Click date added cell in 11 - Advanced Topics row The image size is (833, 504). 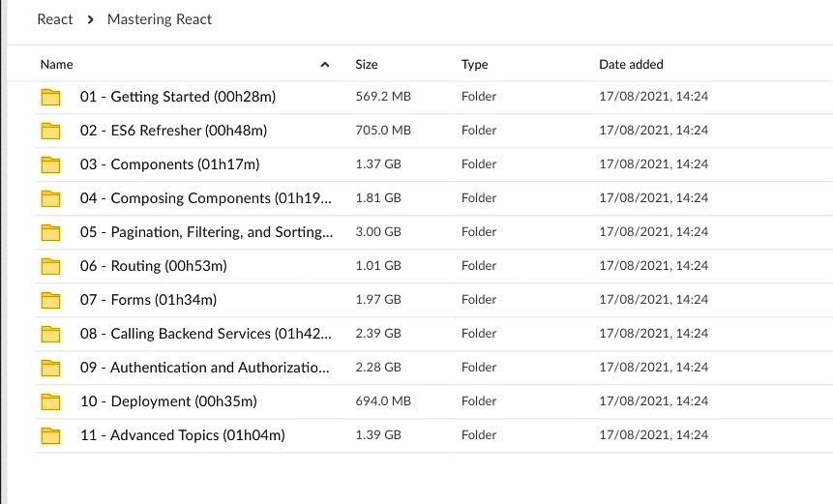click(x=654, y=435)
